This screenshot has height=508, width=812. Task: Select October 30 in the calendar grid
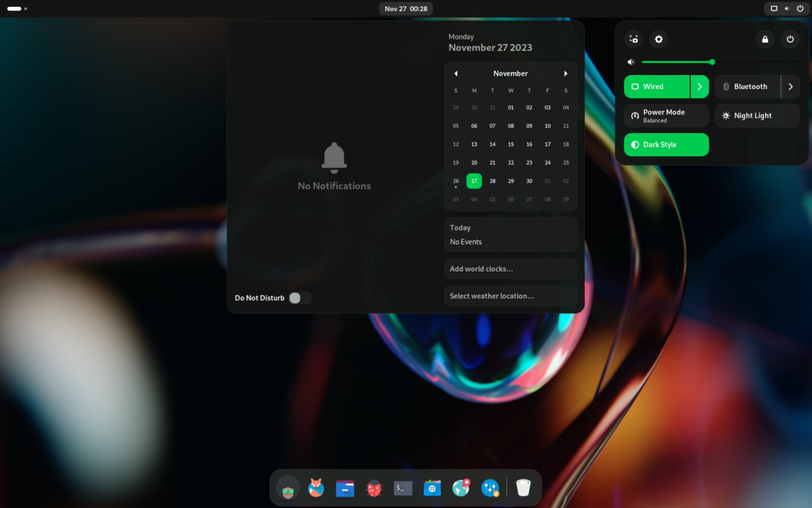474,108
